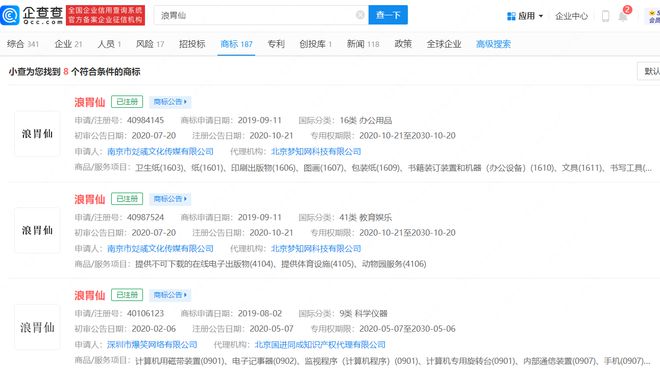Switch to the 招投标 tab
Viewport: 660px width, 372px height.
192,44
